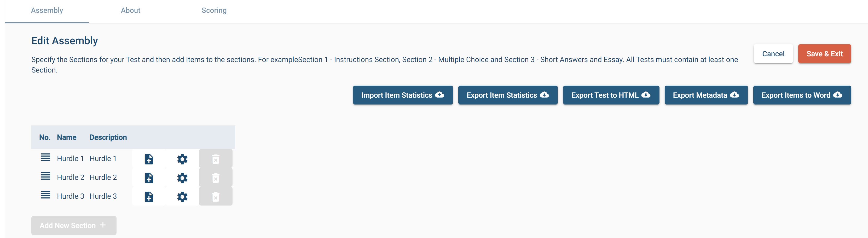Click the drag handle beside Hurdle 1
The width and height of the screenshot is (868, 238).
pyautogui.click(x=45, y=157)
